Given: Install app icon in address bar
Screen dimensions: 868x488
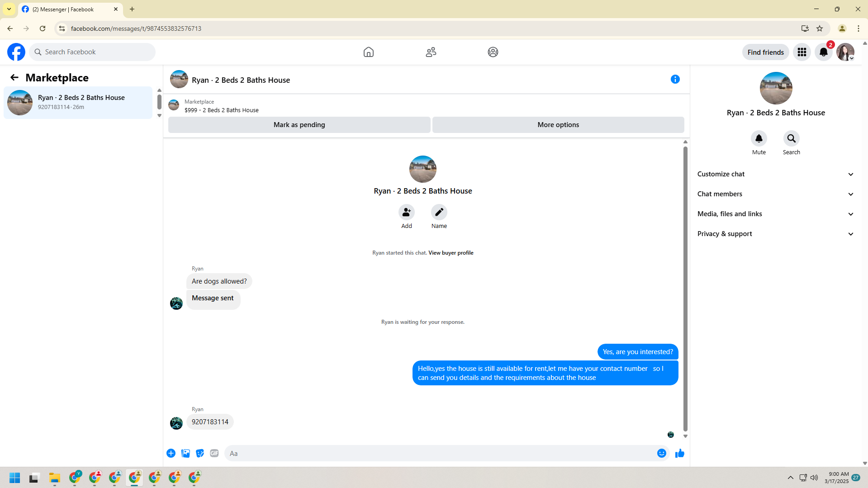Looking at the screenshot, I should pos(805,28).
